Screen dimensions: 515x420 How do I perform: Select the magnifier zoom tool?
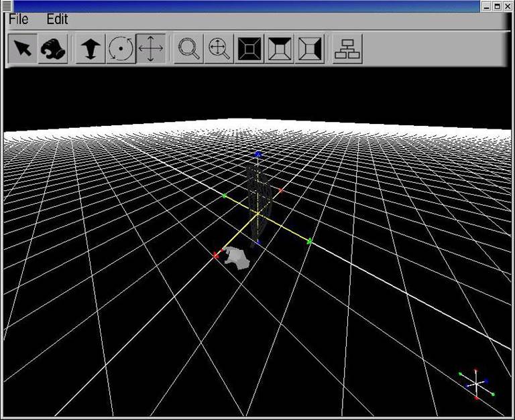[x=188, y=48]
